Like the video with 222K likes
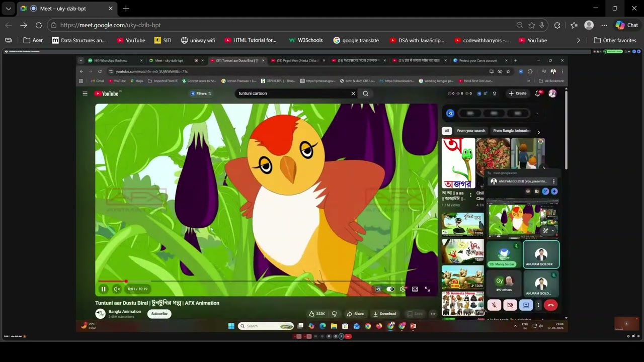The height and width of the screenshot is (362, 644). [x=317, y=314]
